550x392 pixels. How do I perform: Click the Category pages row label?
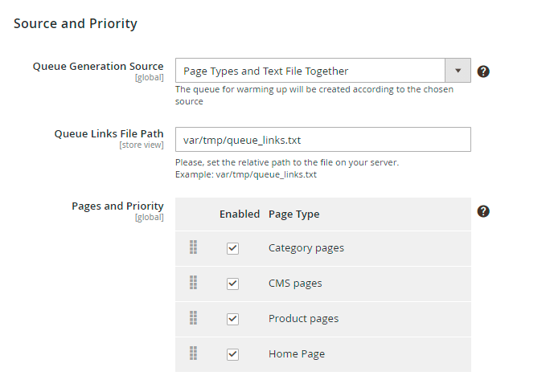coord(306,248)
